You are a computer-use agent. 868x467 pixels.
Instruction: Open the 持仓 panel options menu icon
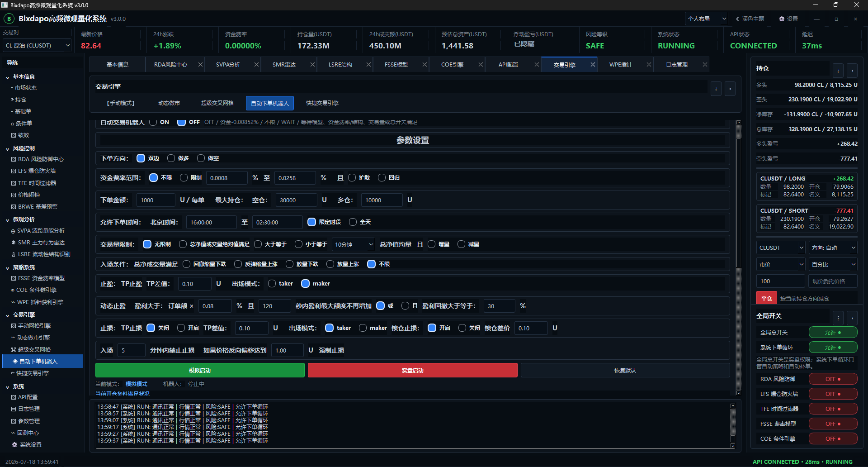(x=838, y=70)
